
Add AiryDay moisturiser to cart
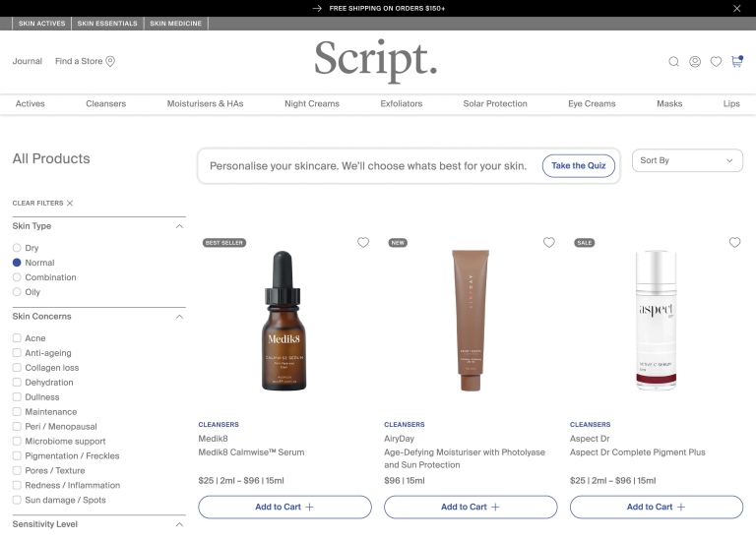coord(471,507)
